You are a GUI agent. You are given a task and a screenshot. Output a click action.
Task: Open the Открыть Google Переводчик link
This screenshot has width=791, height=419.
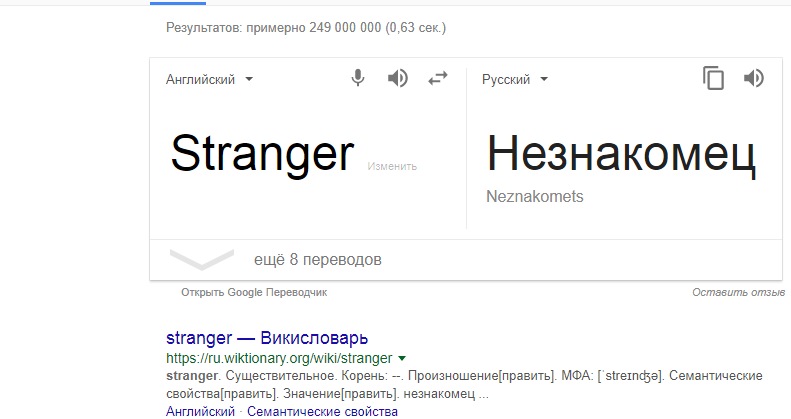[x=254, y=292]
